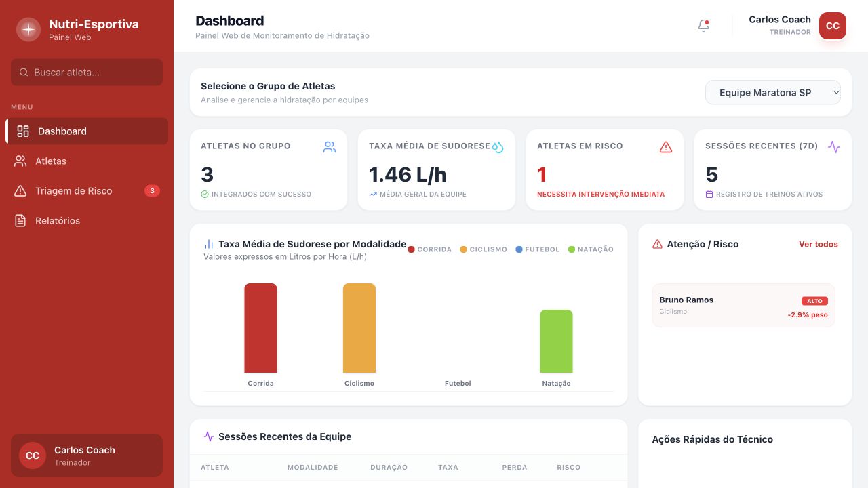868x488 pixels.
Task: Click the ATLETA column header
Action: pos(215,467)
